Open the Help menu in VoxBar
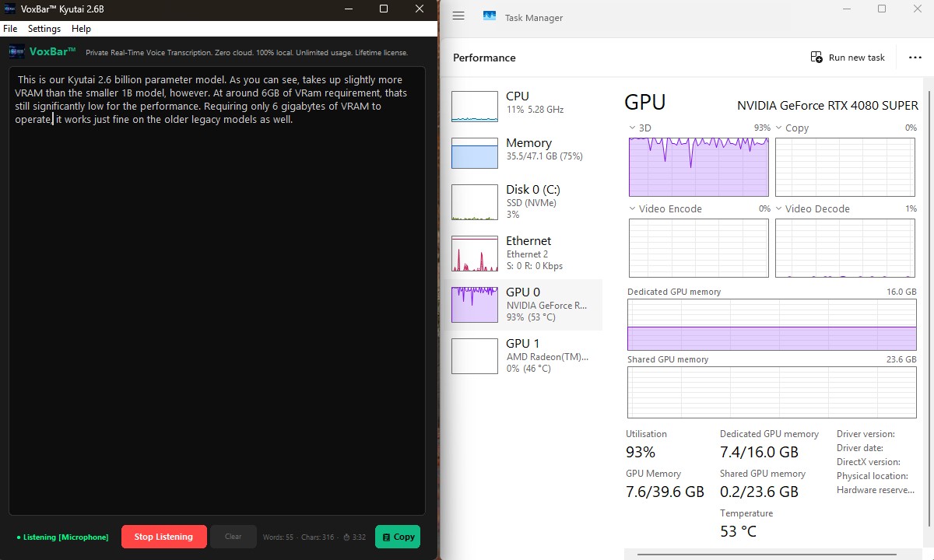The image size is (934, 560). click(x=81, y=28)
